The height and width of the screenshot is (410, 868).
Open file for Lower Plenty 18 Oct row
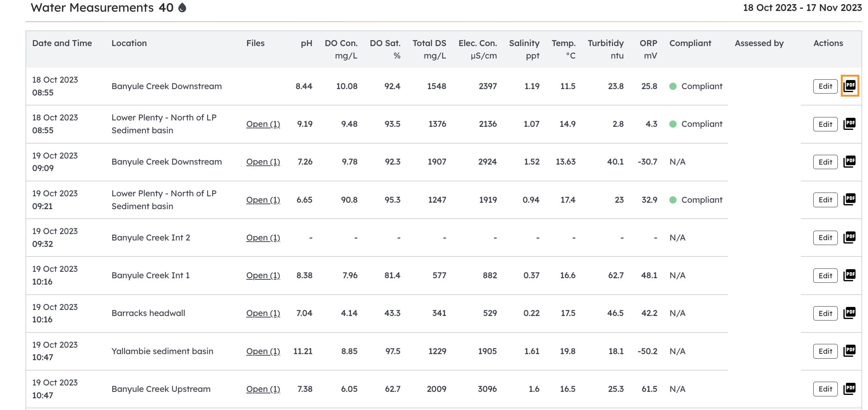[263, 124]
